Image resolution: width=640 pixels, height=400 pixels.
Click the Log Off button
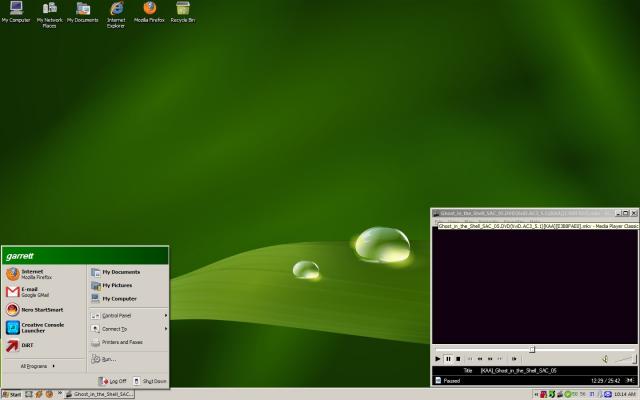coord(113,381)
